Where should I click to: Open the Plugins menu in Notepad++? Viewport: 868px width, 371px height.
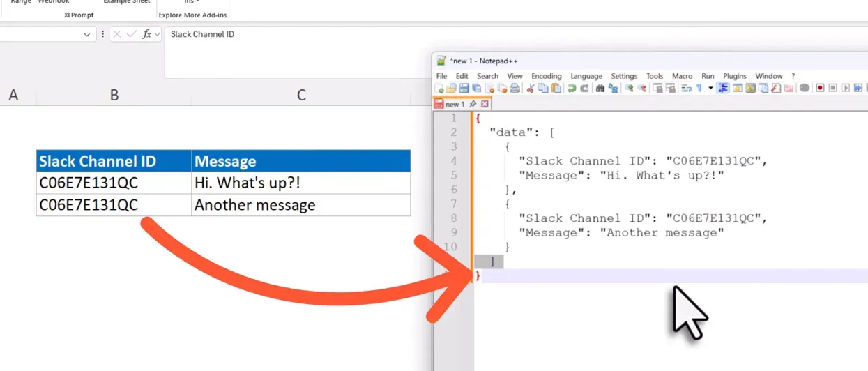pyautogui.click(x=734, y=76)
